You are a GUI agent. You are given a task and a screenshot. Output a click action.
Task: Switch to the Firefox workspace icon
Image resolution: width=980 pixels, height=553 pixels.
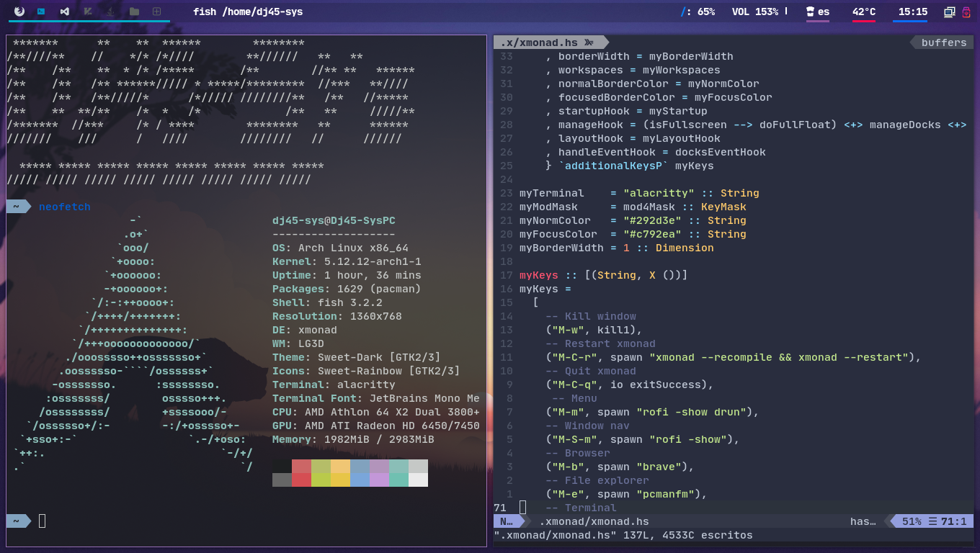click(x=19, y=12)
